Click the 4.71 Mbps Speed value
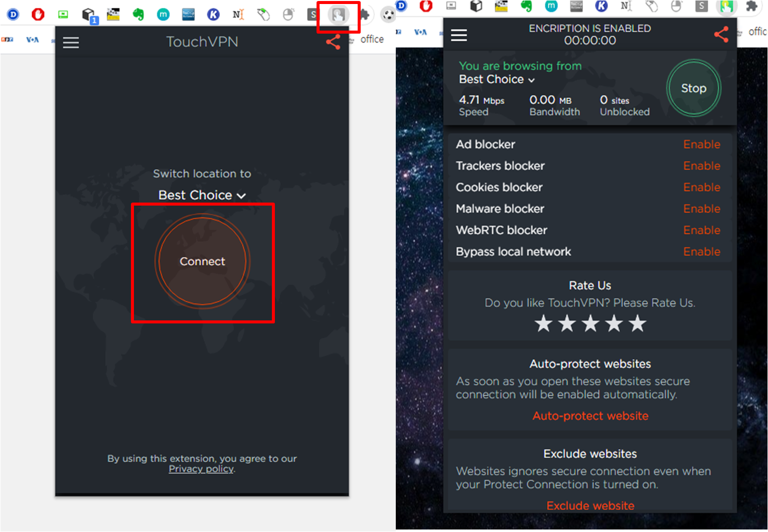Viewport: 768px width, 532px height. click(482, 100)
